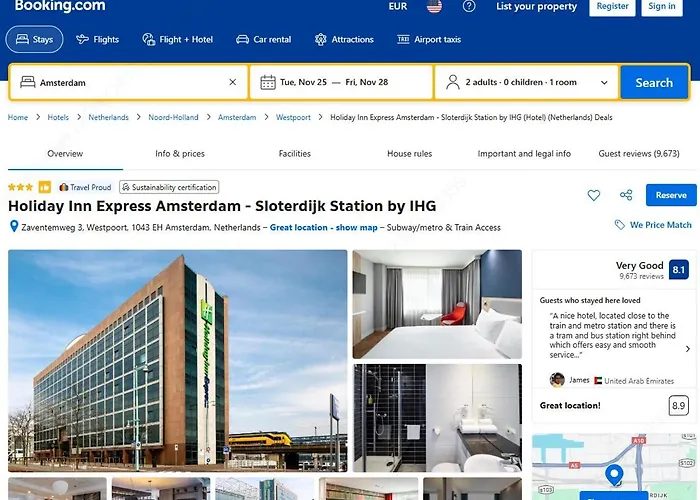Change check-out date Fri, Nov 28
The height and width of the screenshot is (500, 700).
tap(367, 82)
